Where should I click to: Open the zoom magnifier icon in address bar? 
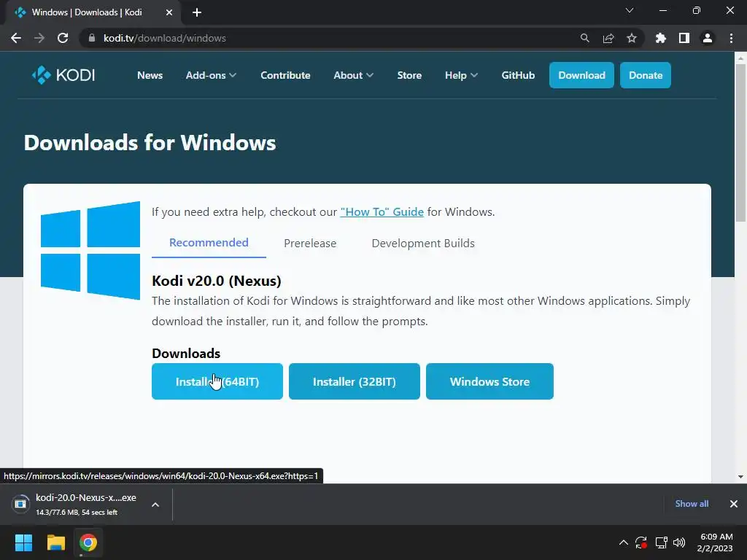click(x=584, y=38)
